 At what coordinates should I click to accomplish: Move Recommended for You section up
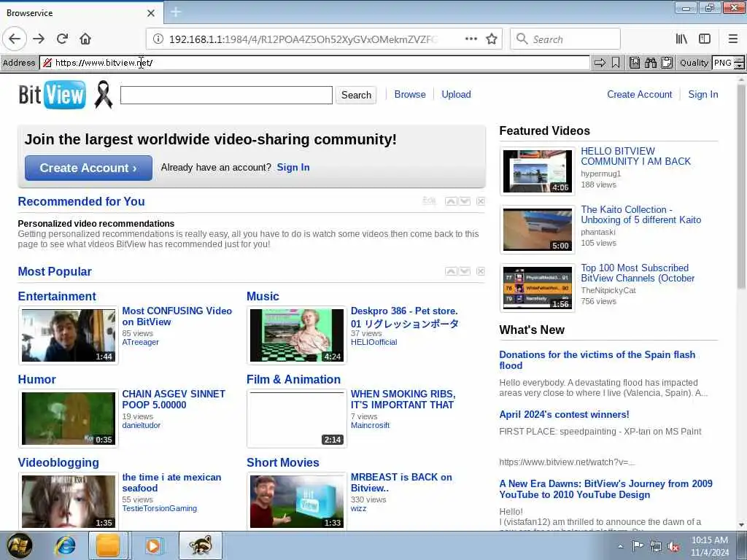[451, 201]
